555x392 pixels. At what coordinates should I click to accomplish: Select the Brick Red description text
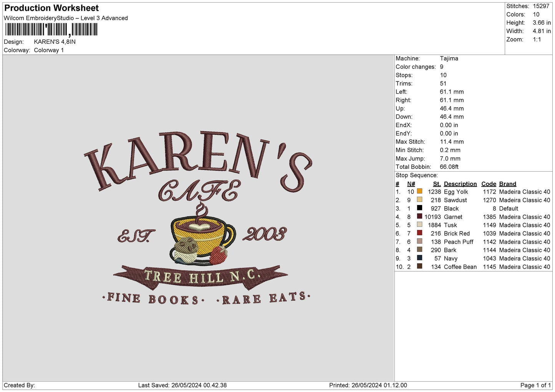click(x=457, y=233)
